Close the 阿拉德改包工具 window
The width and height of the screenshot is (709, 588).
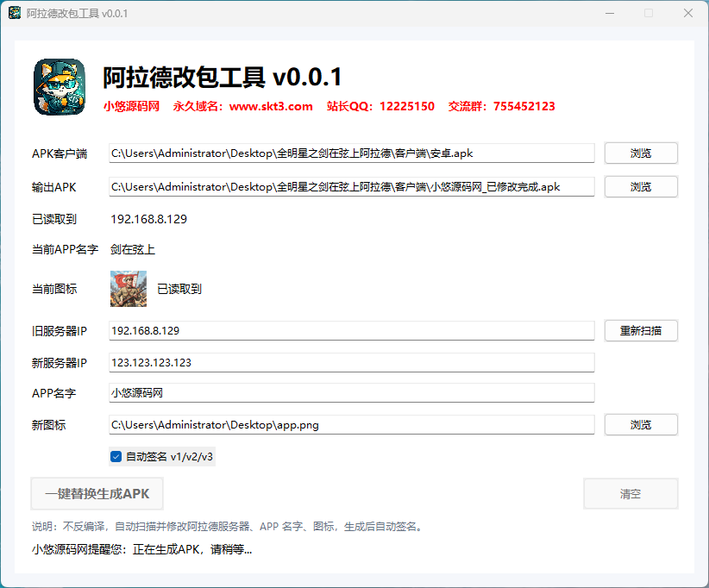click(x=688, y=13)
